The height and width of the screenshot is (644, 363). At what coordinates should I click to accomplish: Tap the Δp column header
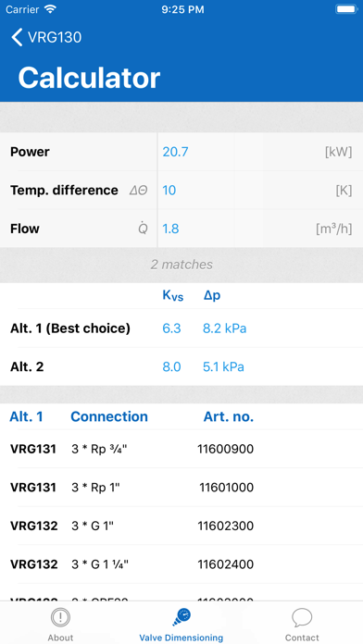tap(212, 295)
